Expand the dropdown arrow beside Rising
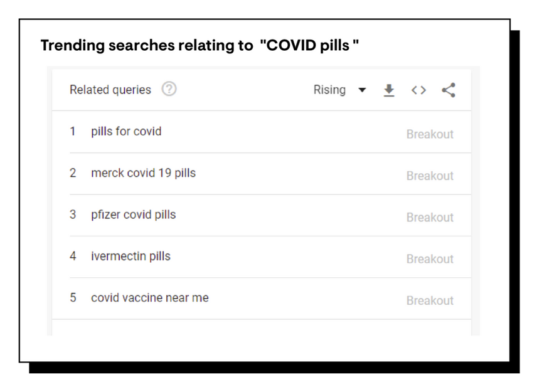Screen dimensions: 537x392 (x=363, y=90)
